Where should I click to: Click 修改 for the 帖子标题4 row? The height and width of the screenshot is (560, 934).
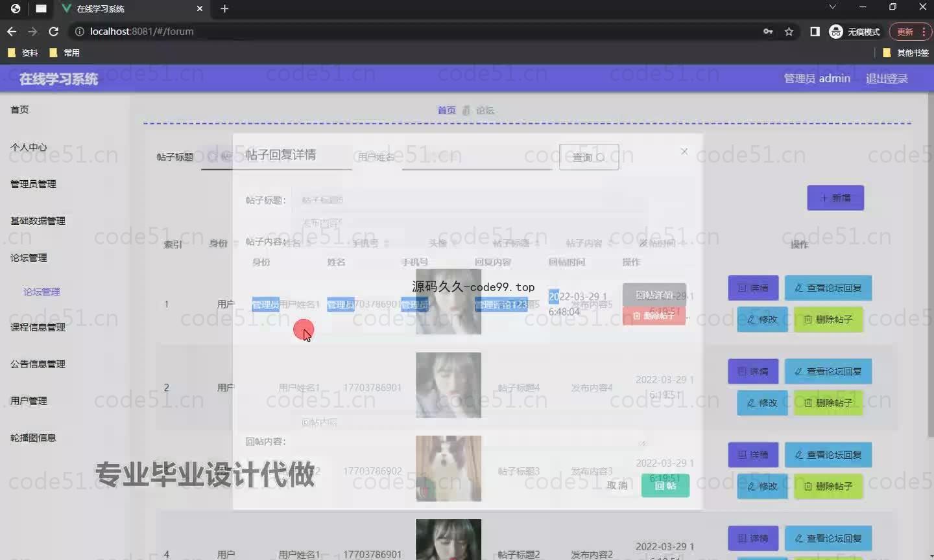click(762, 403)
